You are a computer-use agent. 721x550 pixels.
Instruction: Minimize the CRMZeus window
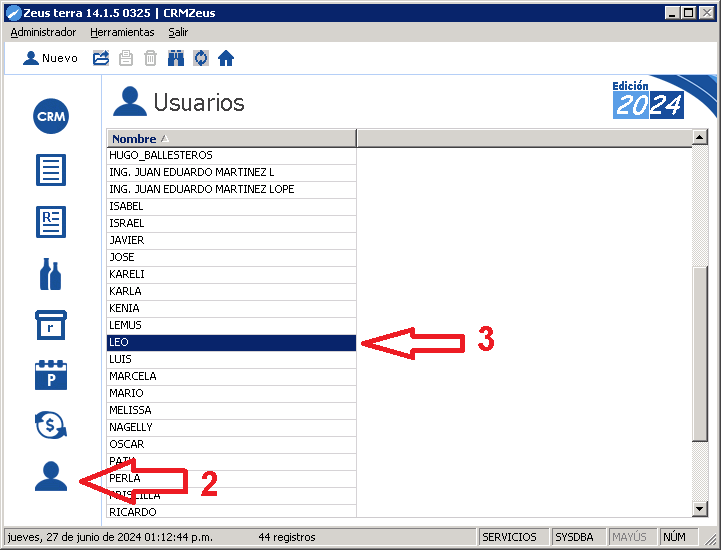pyautogui.click(x=672, y=13)
